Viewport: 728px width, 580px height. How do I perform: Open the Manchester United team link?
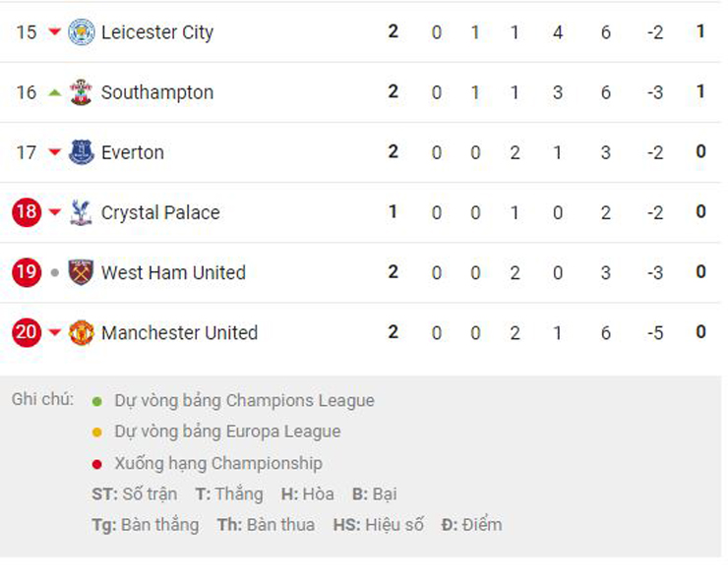coord(179,333)
